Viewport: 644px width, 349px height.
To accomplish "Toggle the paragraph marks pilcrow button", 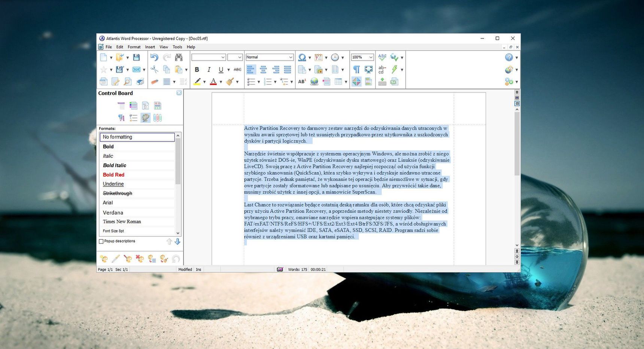I will (356, 69).
